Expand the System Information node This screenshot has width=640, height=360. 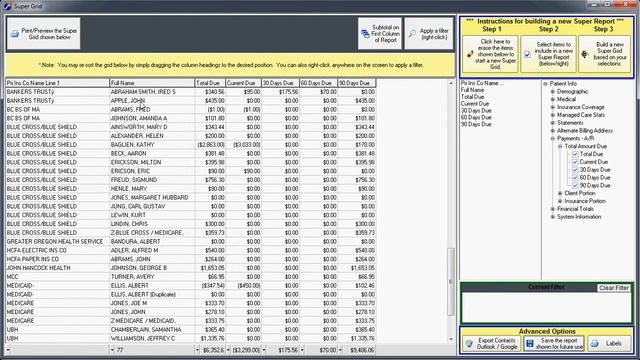[x=553, y=217]
